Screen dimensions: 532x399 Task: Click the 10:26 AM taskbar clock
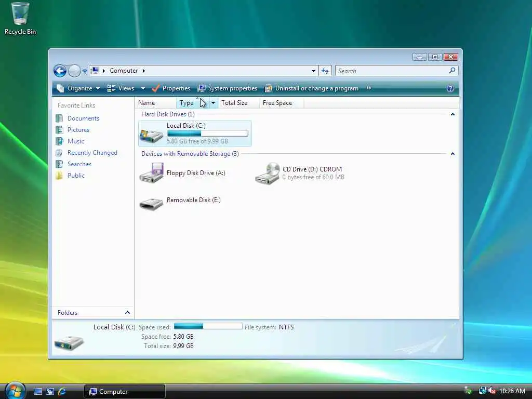pos(512,391)
